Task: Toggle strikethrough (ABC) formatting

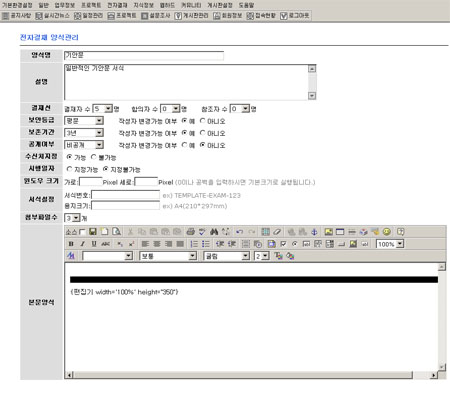Action: 106,244
